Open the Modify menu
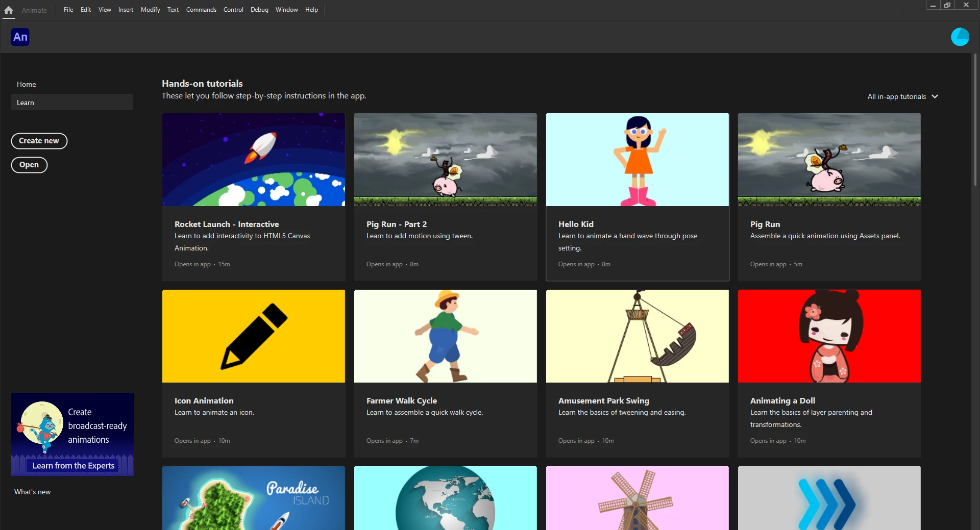 pos(151,10)
